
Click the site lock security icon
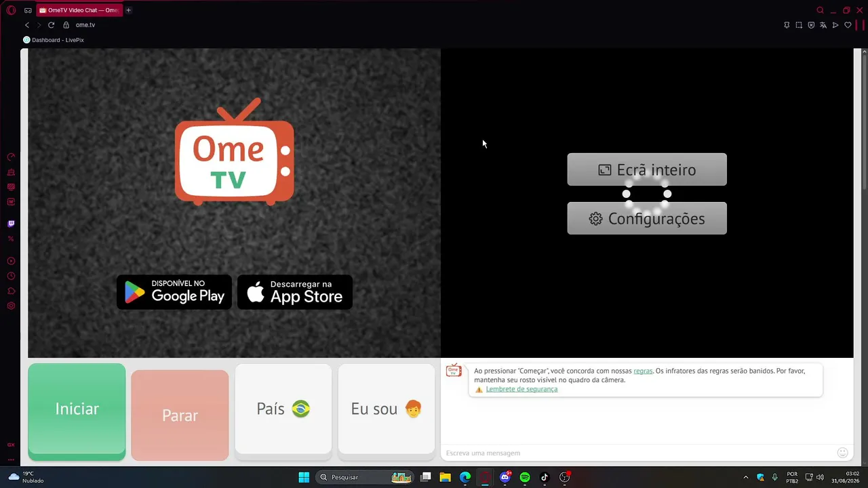(x=66, y=25)
